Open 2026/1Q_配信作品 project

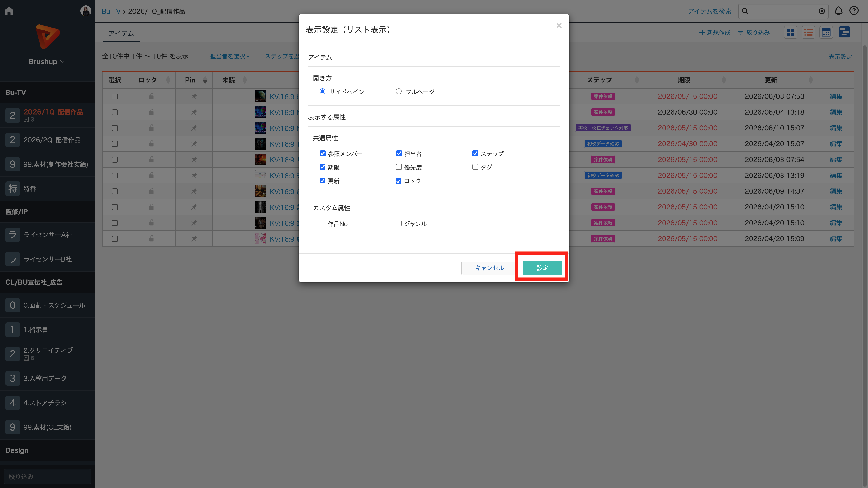tap(47, 115)
